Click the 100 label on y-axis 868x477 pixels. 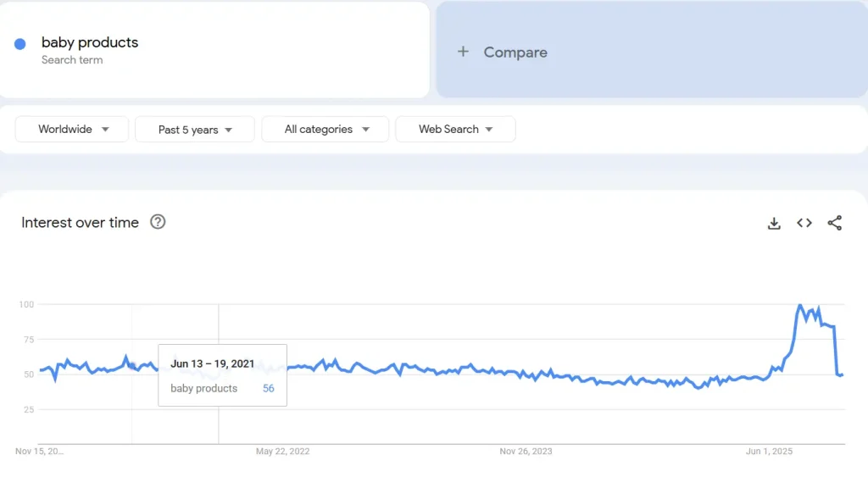[x=25, y=304]
